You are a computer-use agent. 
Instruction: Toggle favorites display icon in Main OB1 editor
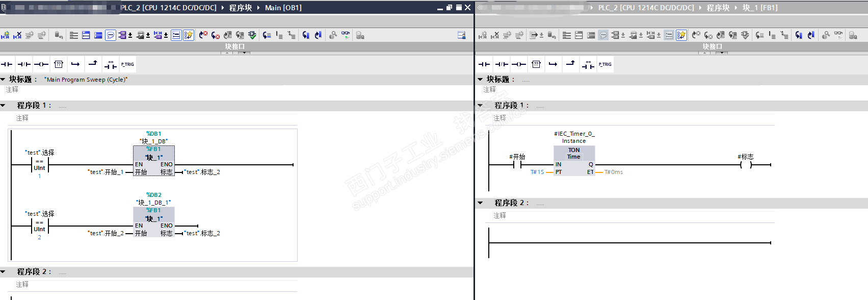[x=189, y=35]
